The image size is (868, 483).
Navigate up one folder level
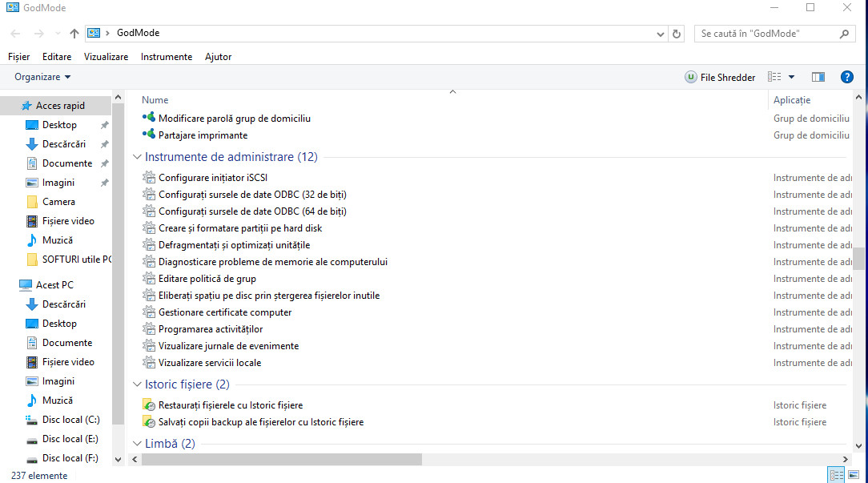[73, 33]
